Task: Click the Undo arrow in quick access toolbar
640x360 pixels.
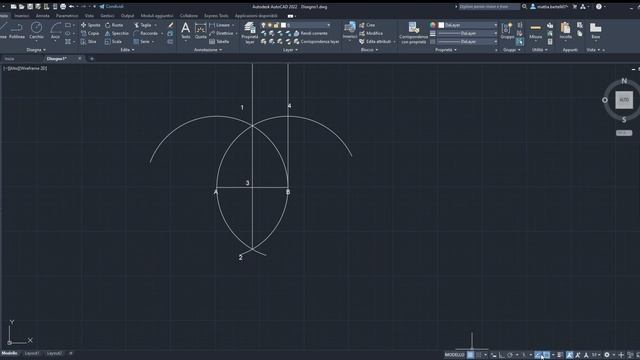Action: click(x=71, y=7)
